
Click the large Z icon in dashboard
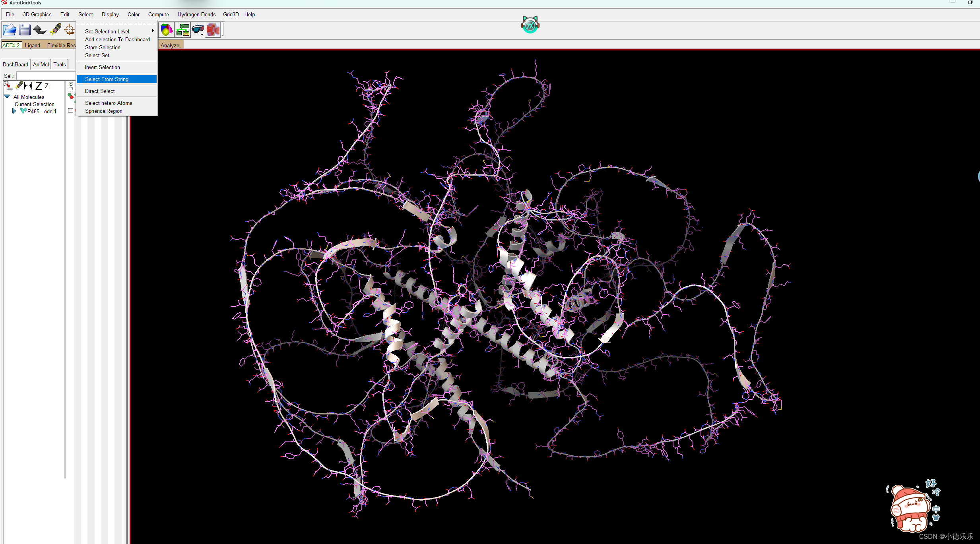39,86
